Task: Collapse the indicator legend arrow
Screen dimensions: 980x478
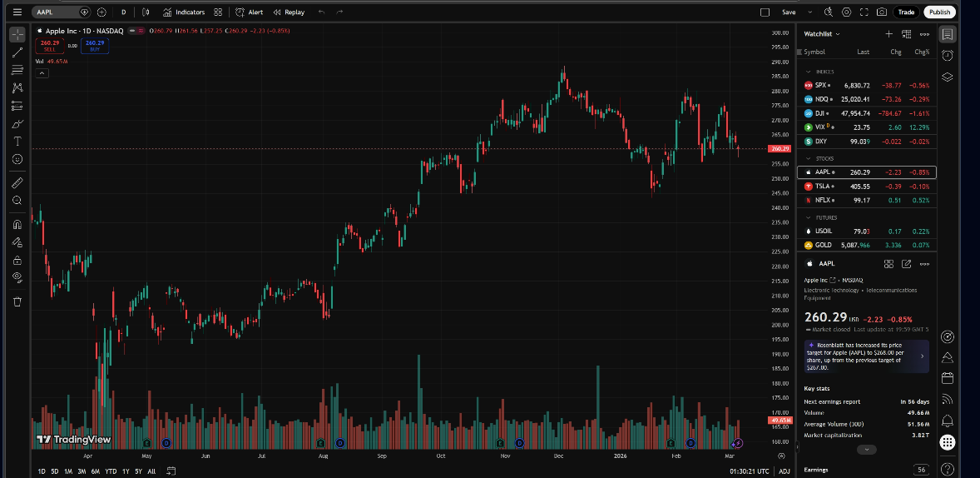Action: tap(42, 72)
